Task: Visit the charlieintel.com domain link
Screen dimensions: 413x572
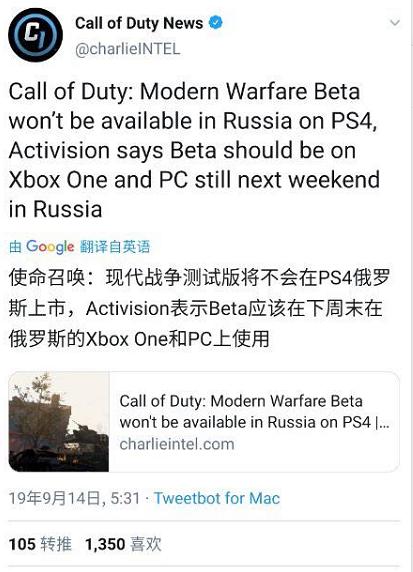Action: tap(177, 444)
